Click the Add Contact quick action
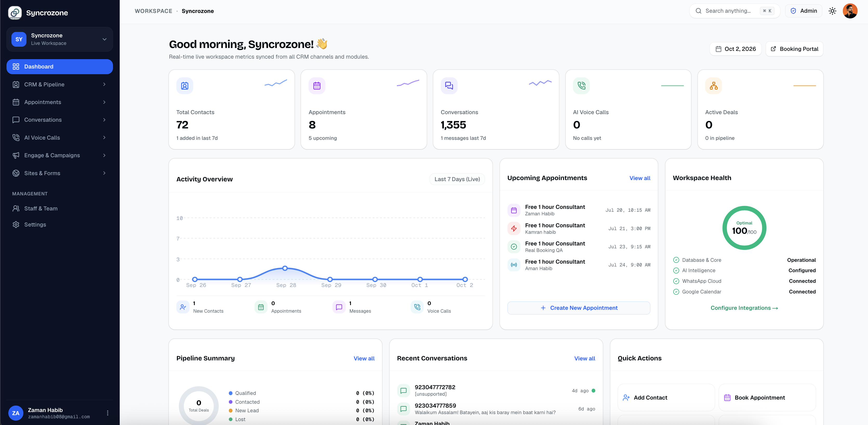 click(666, 397)
